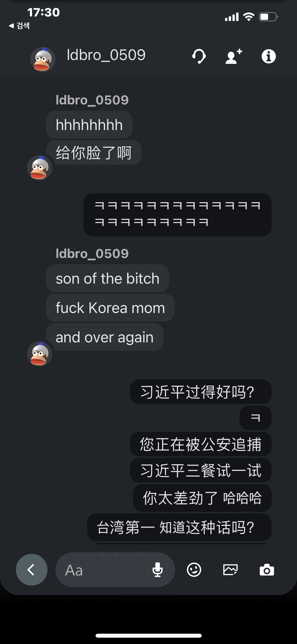
Task: Open the emoji picker smiley icon
Action: click(194, 570)
